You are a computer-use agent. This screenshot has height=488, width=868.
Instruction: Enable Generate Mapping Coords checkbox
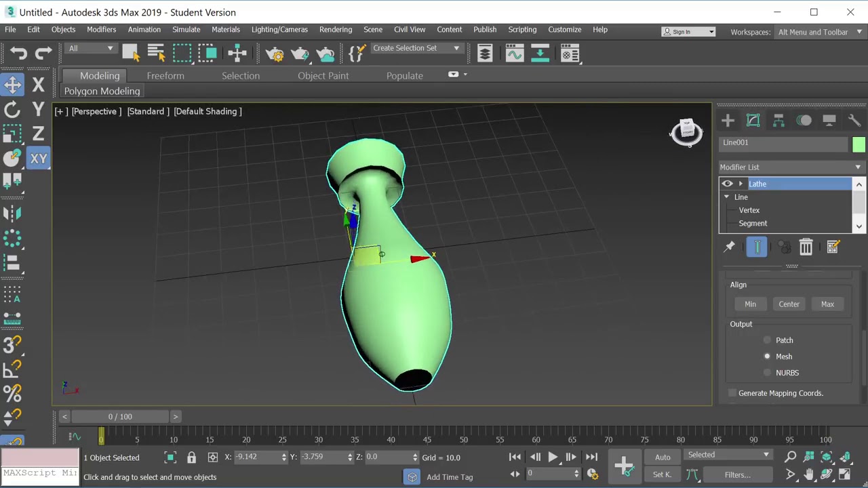point(732,393)
